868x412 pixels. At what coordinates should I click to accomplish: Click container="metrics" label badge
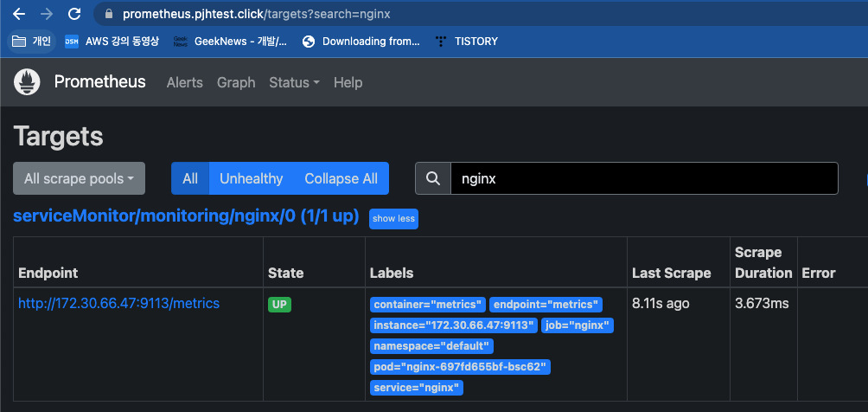point(428,305)
